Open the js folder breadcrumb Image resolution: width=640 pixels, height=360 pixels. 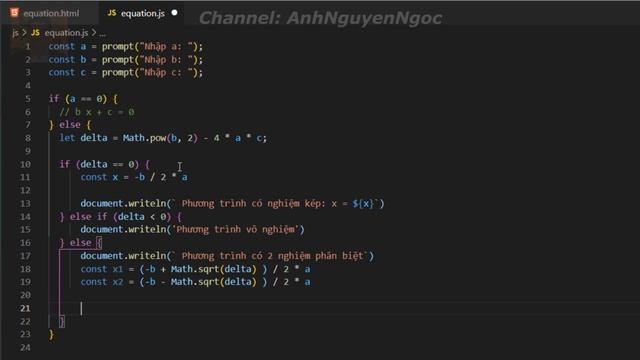click(15, 33)
